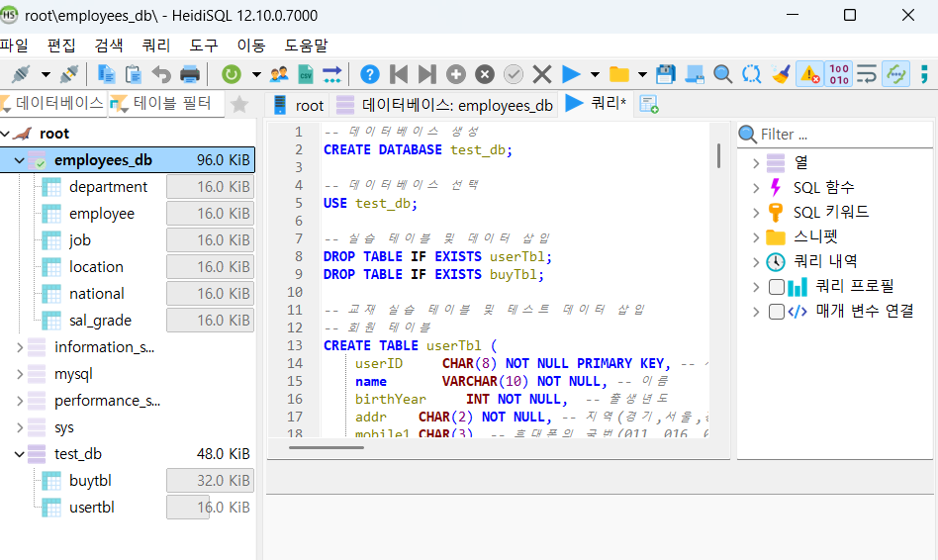Refresh with the green circular arrow
This screenshot has width=938, height=560.
pos(231,74)
